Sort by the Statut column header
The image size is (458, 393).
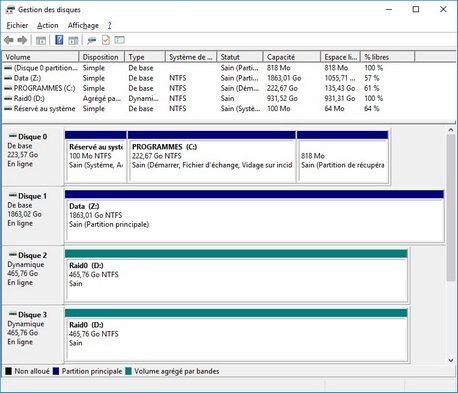[240, 57]
